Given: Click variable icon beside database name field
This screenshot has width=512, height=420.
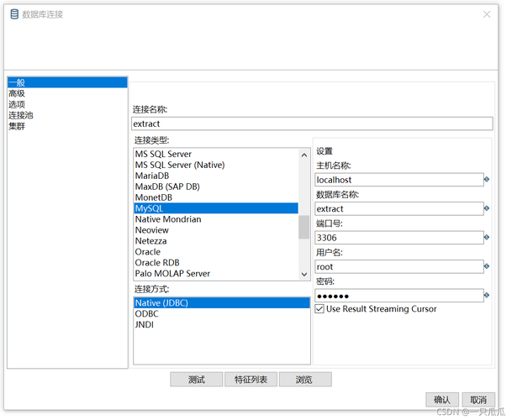Looking at the screenshot, I should [x=487, y=208].
